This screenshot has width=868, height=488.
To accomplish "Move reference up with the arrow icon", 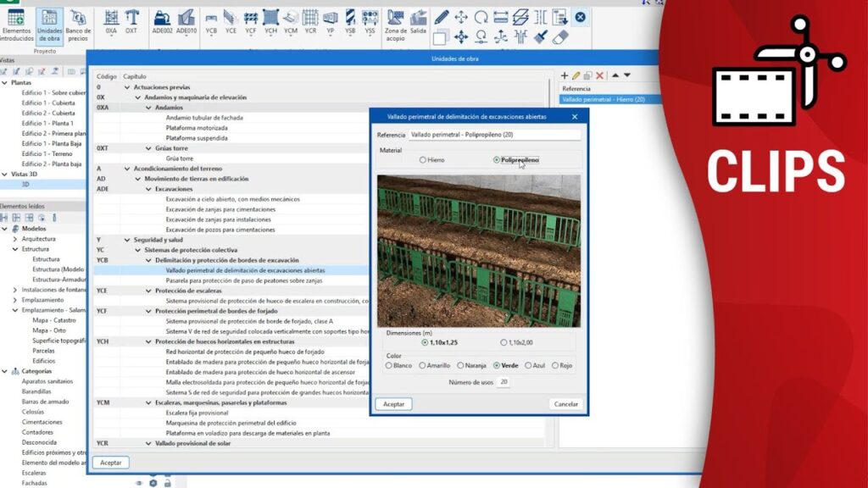I will click(x=615, y=75).
